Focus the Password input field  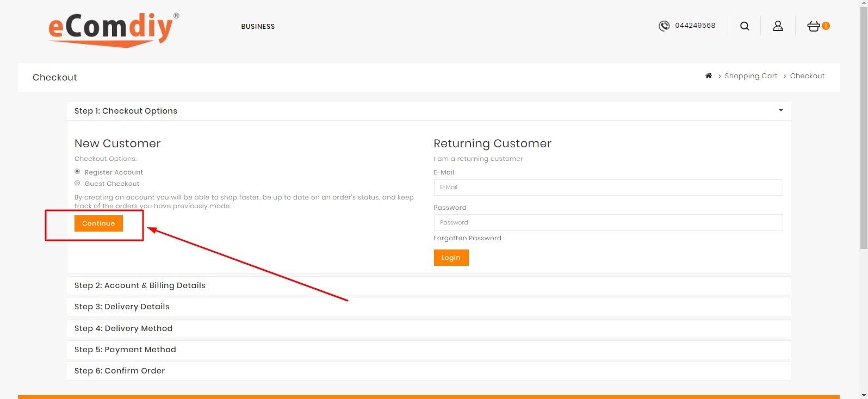tap(608, 223)
